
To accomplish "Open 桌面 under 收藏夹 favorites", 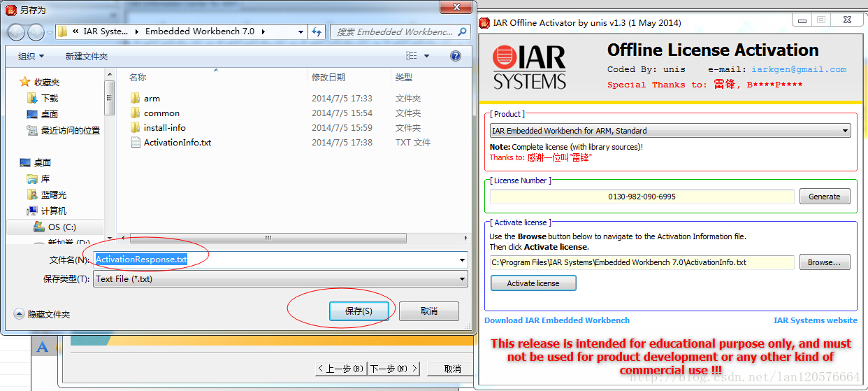I will 49,114.
